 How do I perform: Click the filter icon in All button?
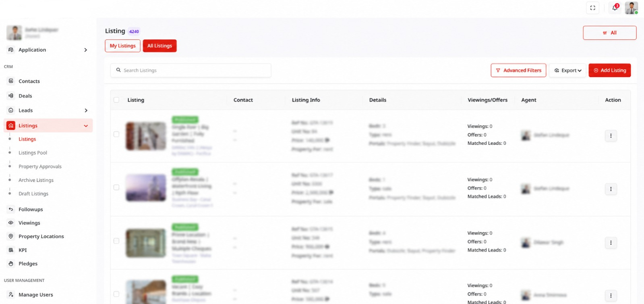(x=605, y=33)
